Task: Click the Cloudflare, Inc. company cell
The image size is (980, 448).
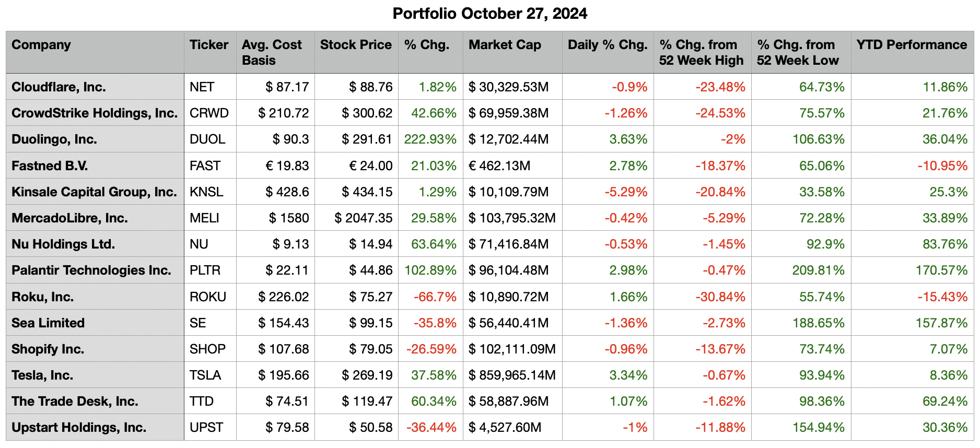Action: coord(59,87)
